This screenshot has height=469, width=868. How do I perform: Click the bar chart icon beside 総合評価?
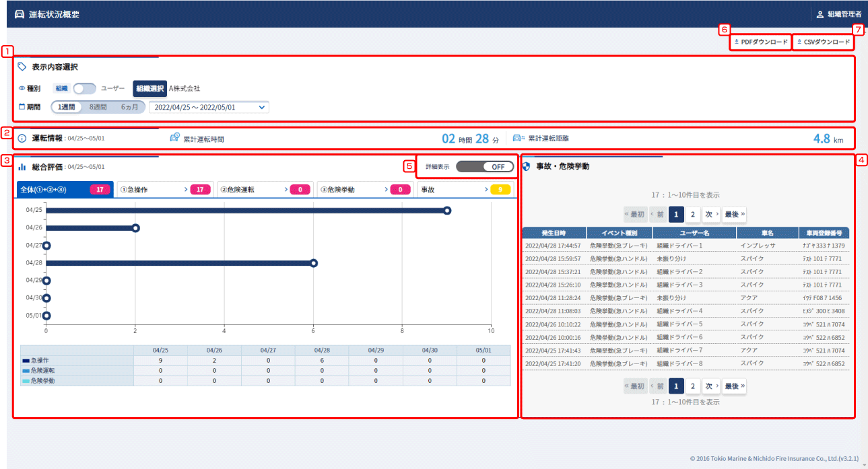[x=22, y=166]
